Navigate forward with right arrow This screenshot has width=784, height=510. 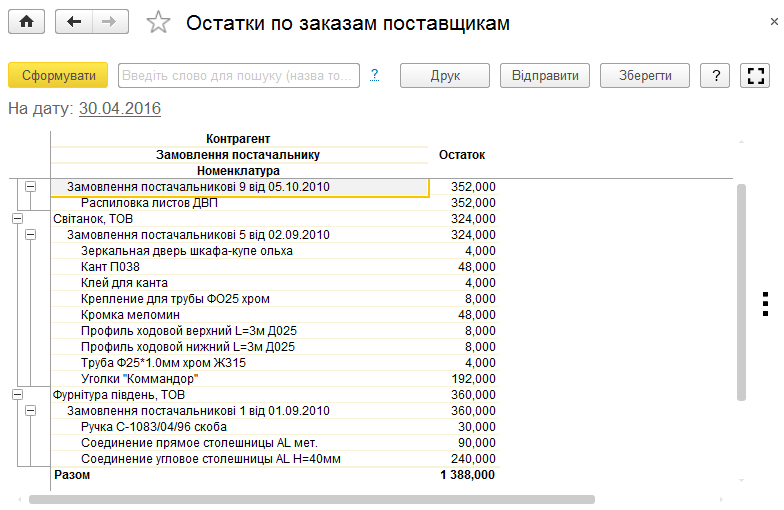tap(110, 22)
